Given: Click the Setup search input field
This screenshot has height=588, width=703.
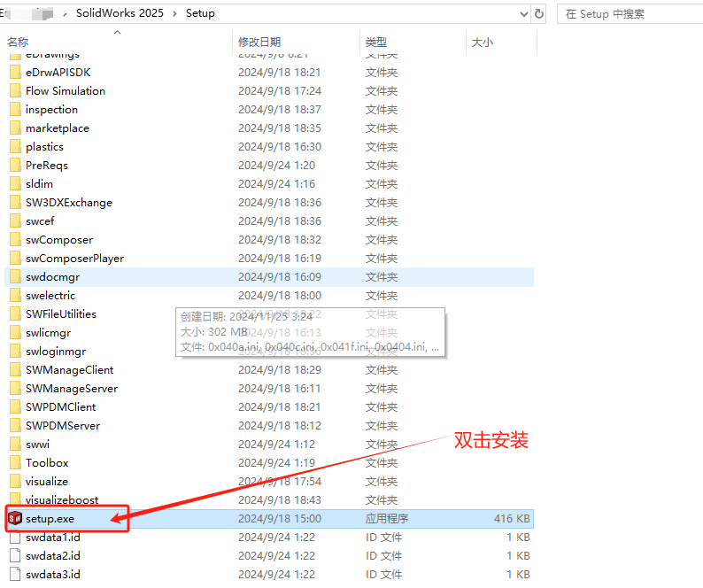Looking at the screenshot, I should [629, 13].
